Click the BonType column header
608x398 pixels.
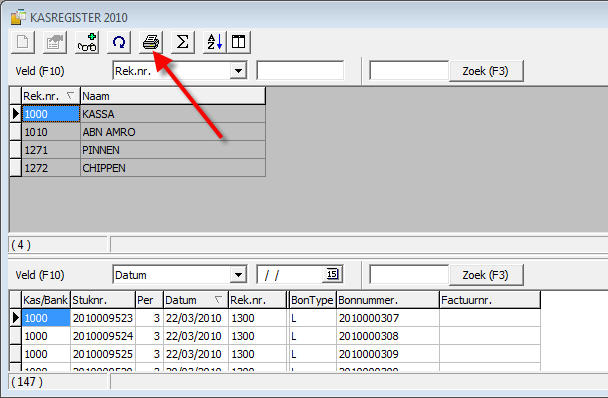click(x=313, y=300)
